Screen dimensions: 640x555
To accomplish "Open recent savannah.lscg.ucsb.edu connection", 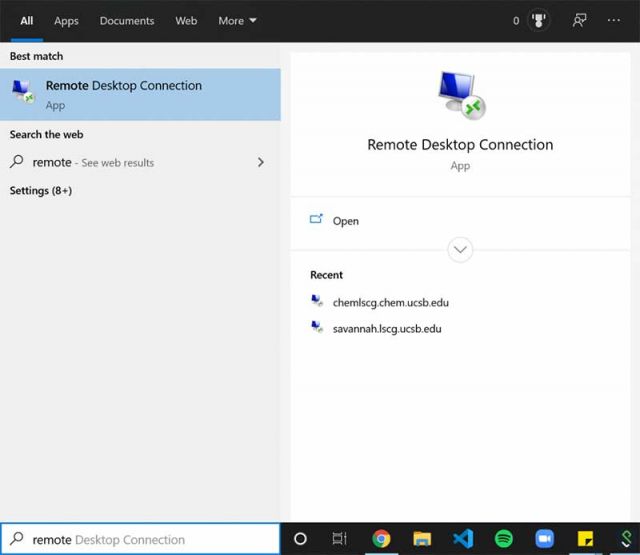I will pos(387,329).
